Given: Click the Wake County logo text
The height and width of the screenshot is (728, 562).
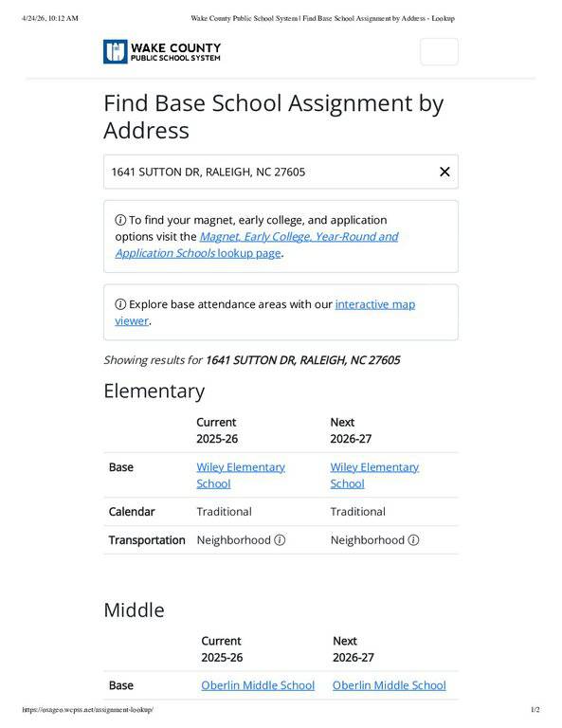Looking at the screenshot, I should point(175,51).
